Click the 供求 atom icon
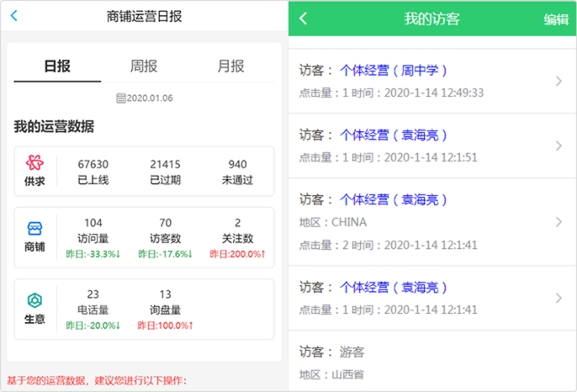 click(x=34, y=163)
